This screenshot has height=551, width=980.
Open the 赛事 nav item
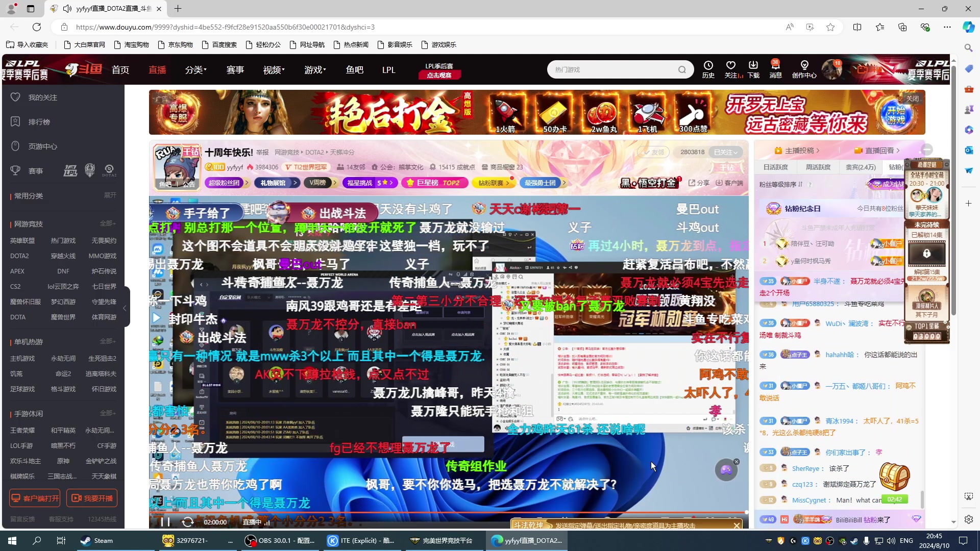click(235, 69)
